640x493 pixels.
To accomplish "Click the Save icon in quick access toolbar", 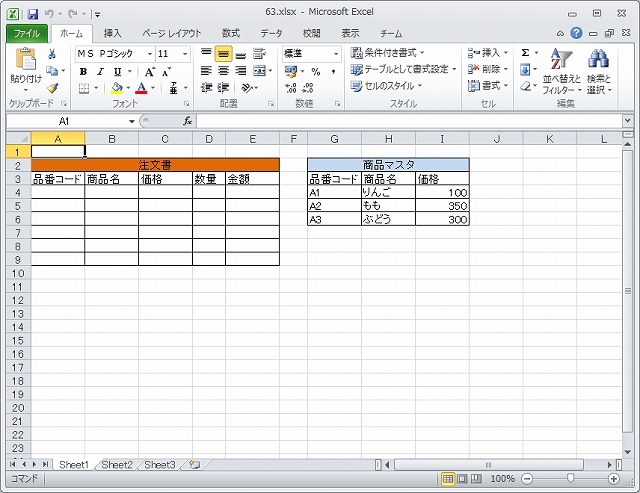I will [x=33, y=15].
